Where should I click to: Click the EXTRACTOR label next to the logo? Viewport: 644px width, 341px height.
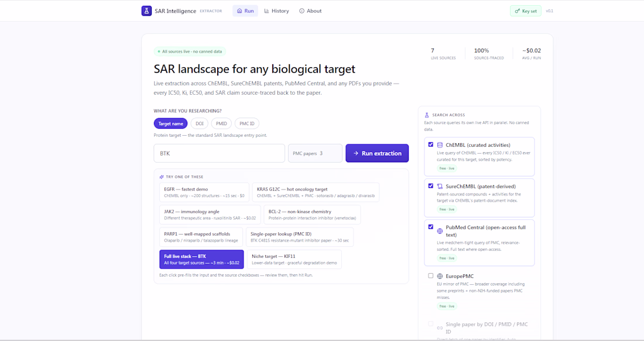click(x=211, y=11)
